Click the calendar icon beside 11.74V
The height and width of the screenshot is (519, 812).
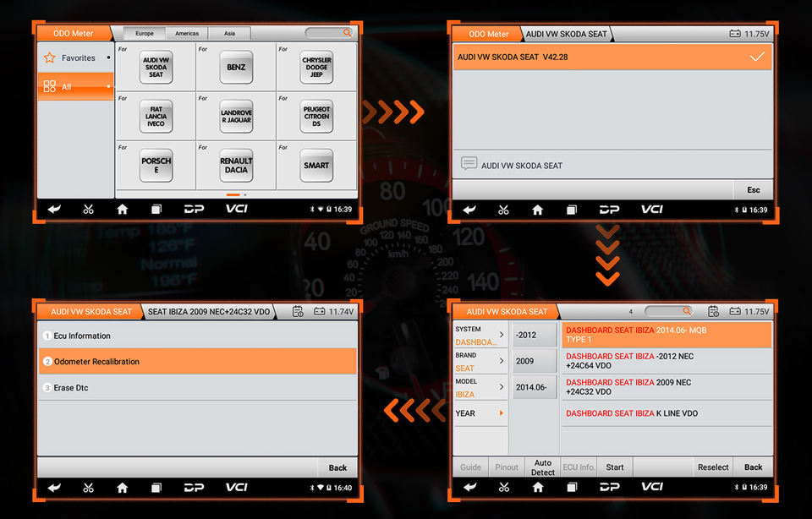pyautogui.click(x=298, y=311)
